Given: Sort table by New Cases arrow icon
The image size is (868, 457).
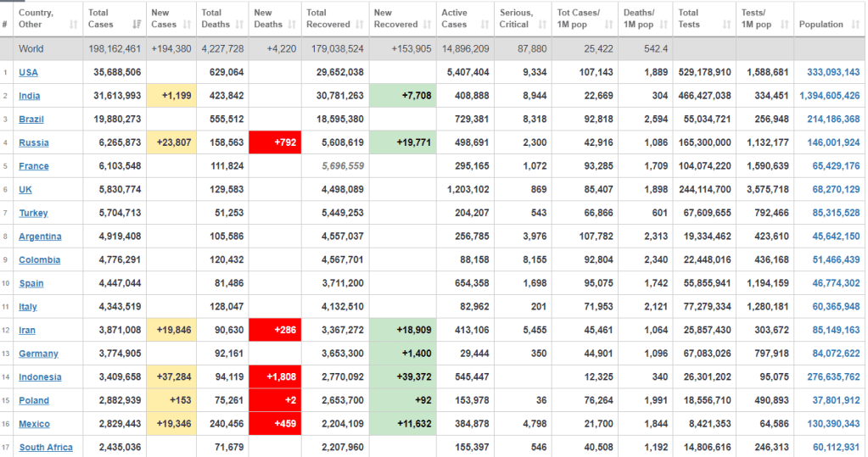Looking at the screenshot, I should (188, 25).
